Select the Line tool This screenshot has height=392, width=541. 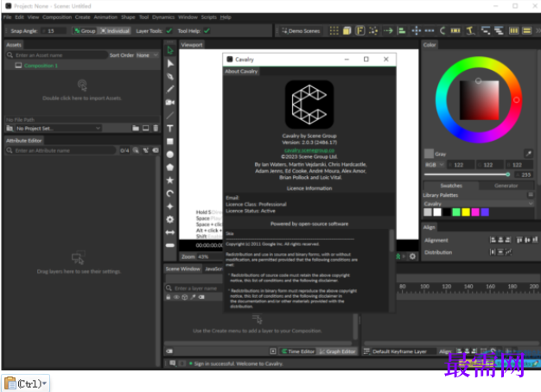click(170, 116)
